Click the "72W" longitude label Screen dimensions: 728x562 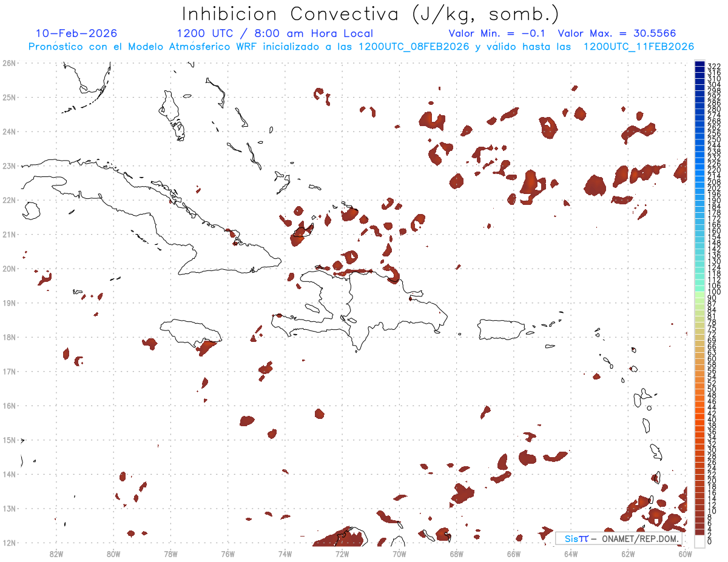(342, 554)
